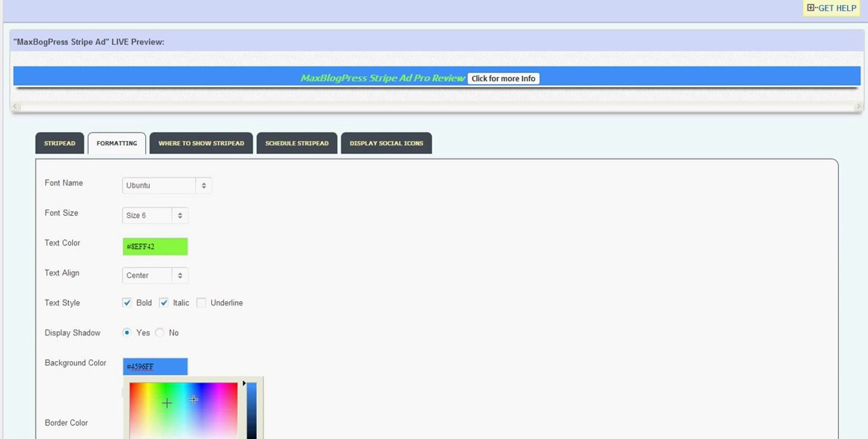Image resolution: width=868 pixels, height=439 pixels.
Task: Select the FORMATTING tab
Action: click(117, 143)
